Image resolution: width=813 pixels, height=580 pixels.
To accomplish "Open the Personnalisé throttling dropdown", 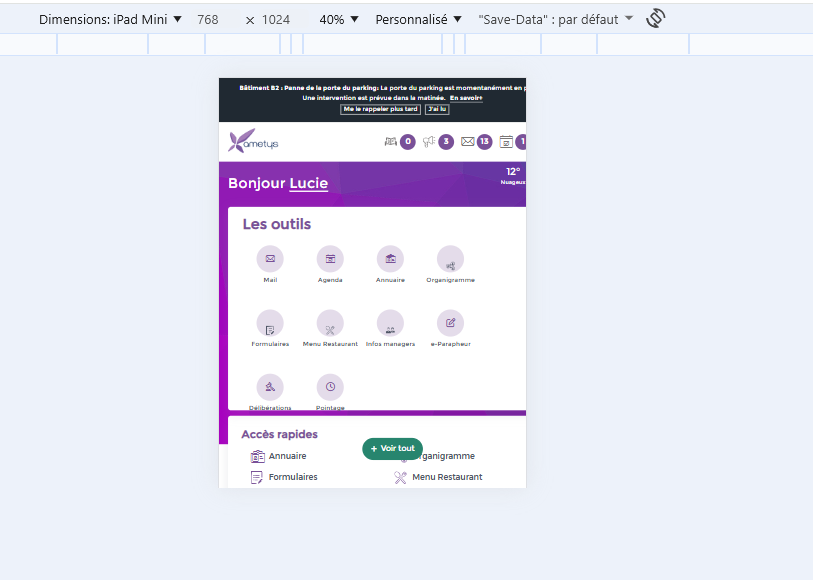I will [x=418, y=19].
